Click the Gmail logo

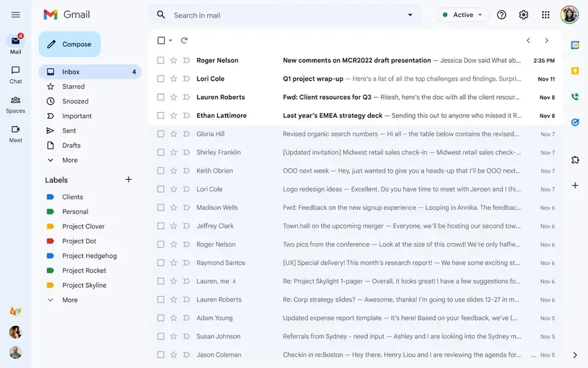(66, 15)
